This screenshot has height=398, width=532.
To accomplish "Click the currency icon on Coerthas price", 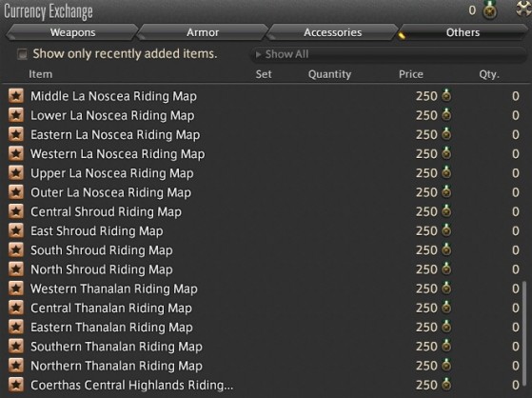I will [446, 385].
